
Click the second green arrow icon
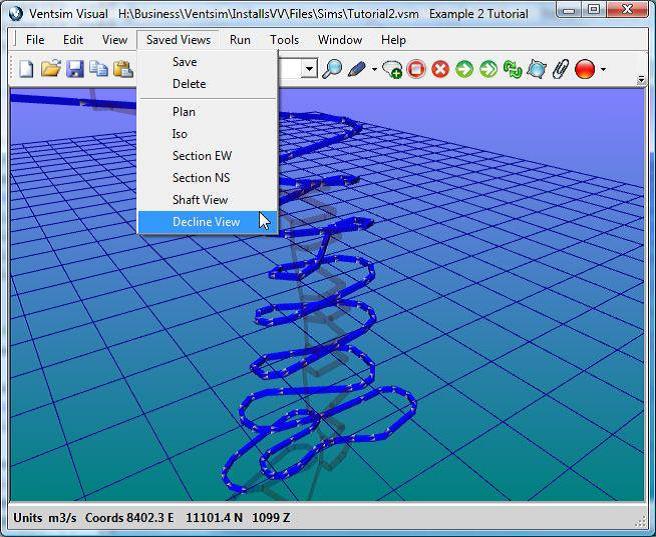click(x=488, y=69)
